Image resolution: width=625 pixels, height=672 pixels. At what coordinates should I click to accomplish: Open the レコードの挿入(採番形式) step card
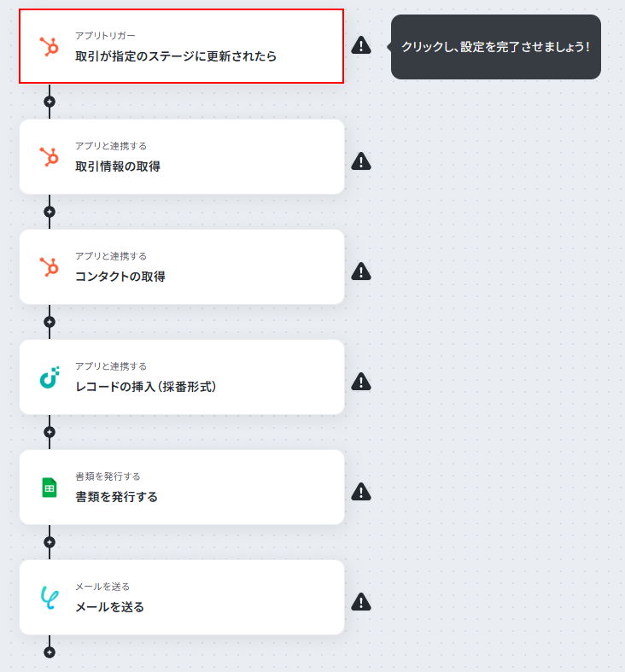[182, 377]
